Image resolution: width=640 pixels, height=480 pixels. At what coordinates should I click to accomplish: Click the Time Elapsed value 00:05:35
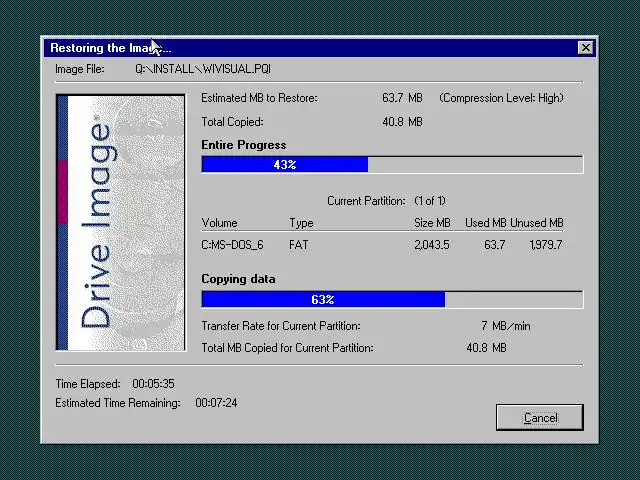tap(153, 384)
